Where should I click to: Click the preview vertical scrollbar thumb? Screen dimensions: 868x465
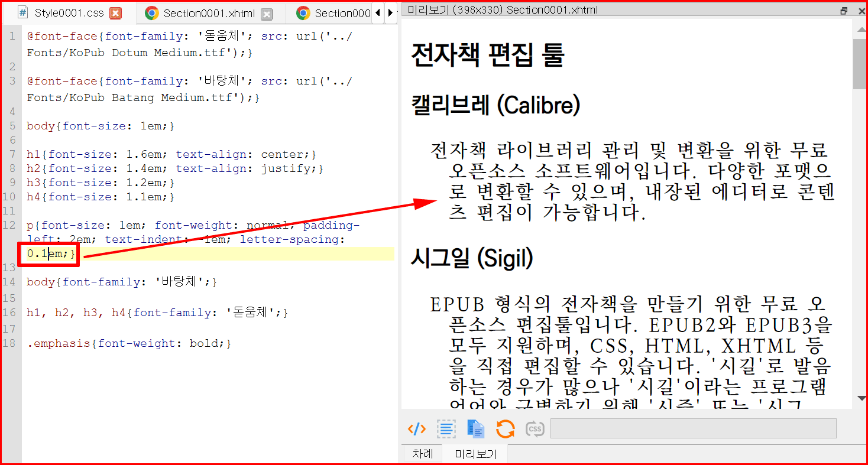(x=860, y=64)
